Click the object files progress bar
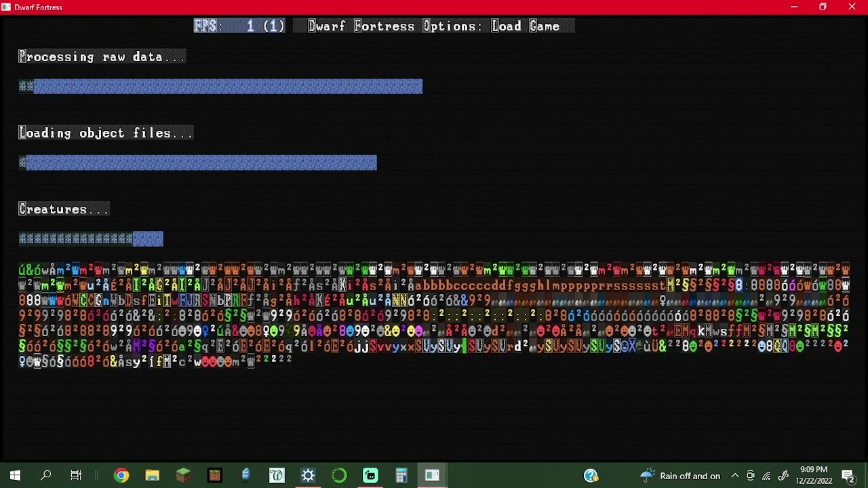Image resolution: width=868 pixels, height=488 pixels. coord(197,163)
